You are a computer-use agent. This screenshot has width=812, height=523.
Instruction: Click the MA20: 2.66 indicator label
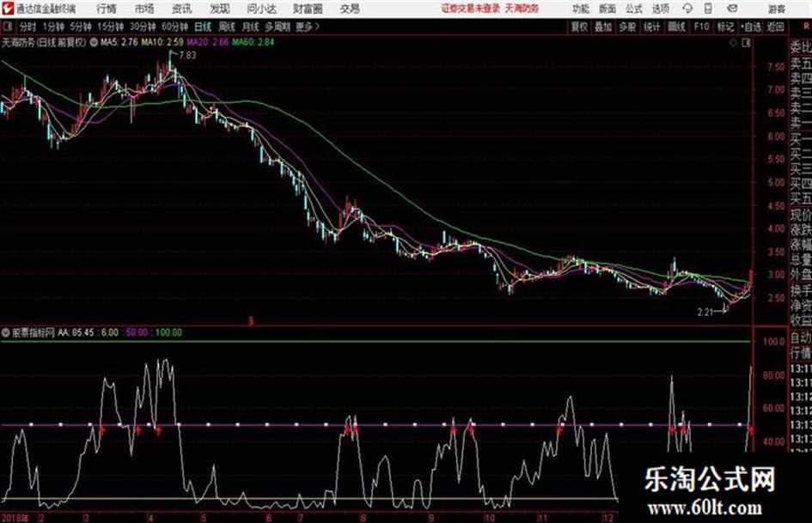(208, 42)
